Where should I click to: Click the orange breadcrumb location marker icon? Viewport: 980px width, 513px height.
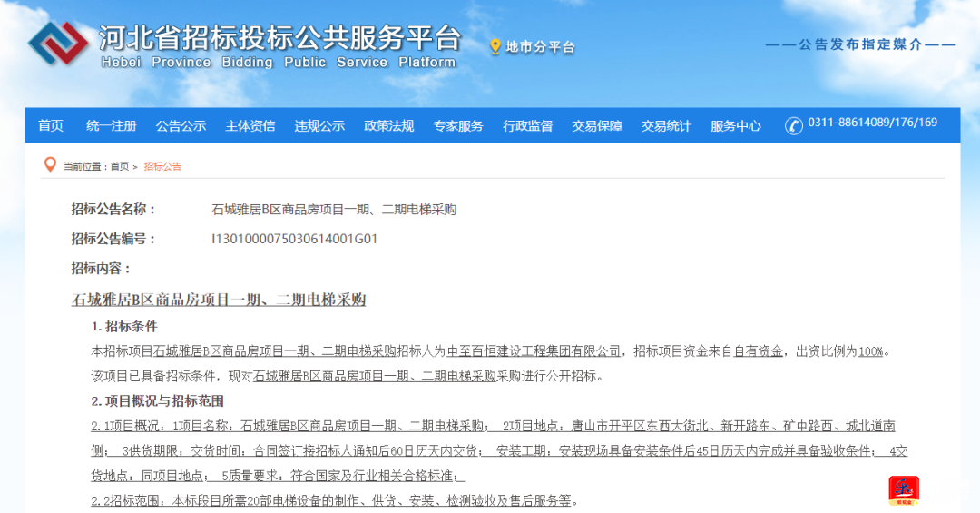[50, 165]
